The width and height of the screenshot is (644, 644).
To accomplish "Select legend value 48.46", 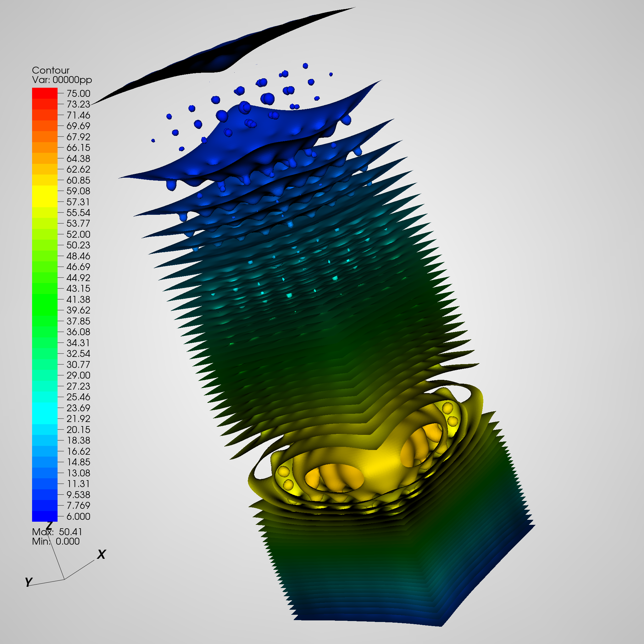I will coord(78,256).
